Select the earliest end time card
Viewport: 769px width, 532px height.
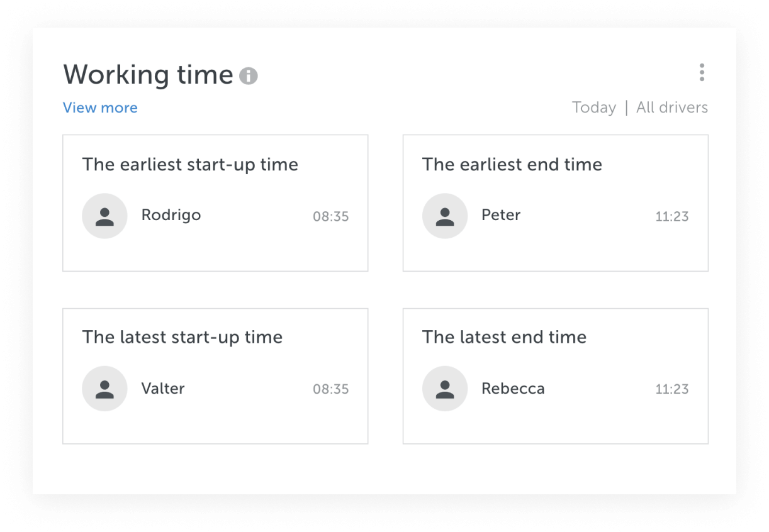556,203
